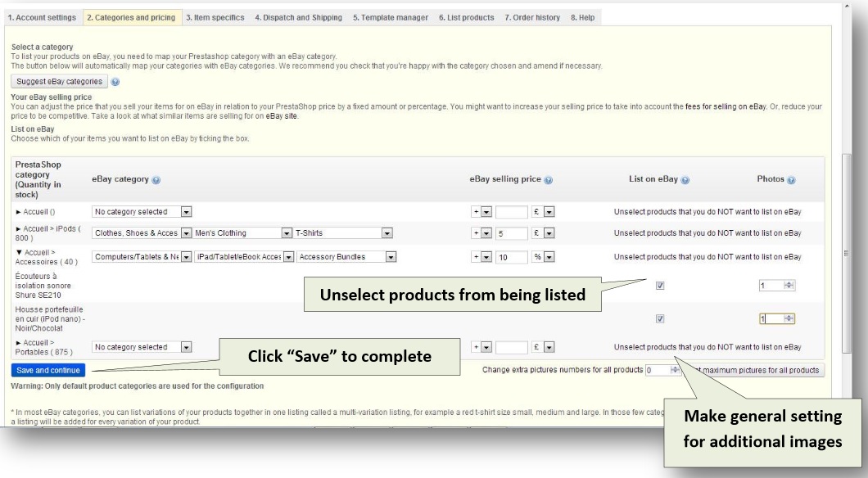Click the price field showing 5
Image resolution: width=868 pixels, height=478 pixels.
tap(512, 233)
